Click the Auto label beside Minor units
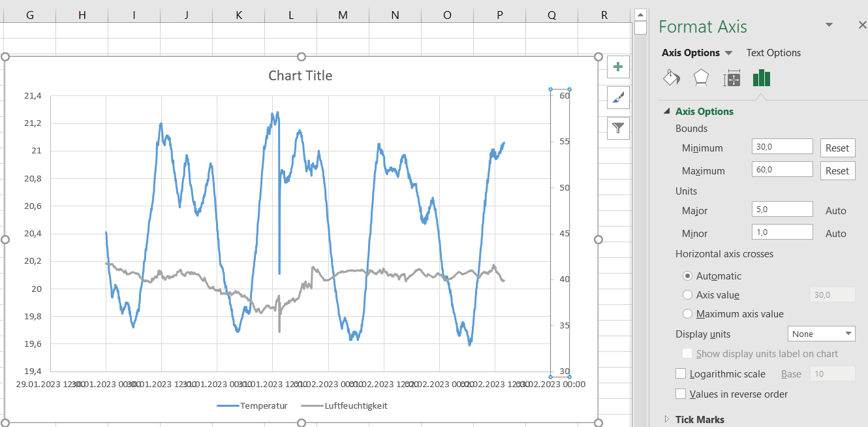 (836, 233)
